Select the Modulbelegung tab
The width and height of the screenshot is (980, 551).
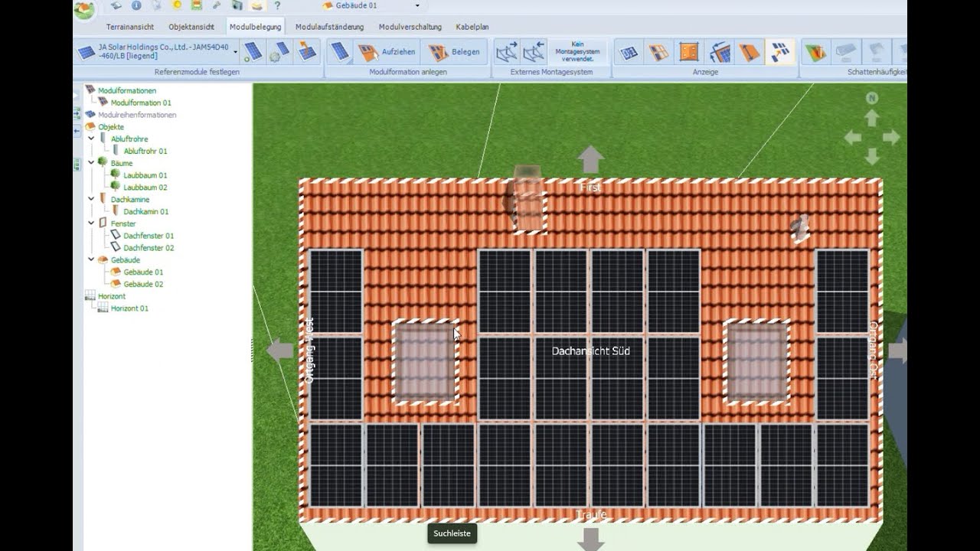(256, 27)
